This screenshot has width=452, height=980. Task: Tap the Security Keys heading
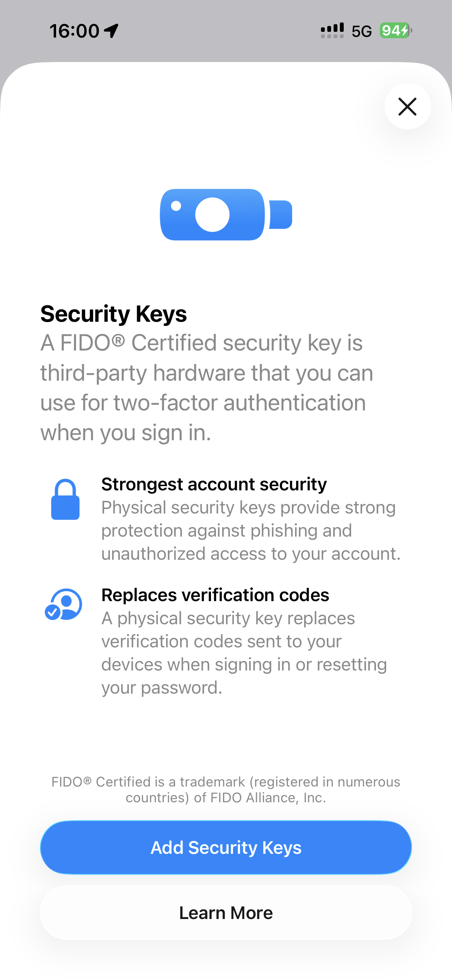[114, 314]
